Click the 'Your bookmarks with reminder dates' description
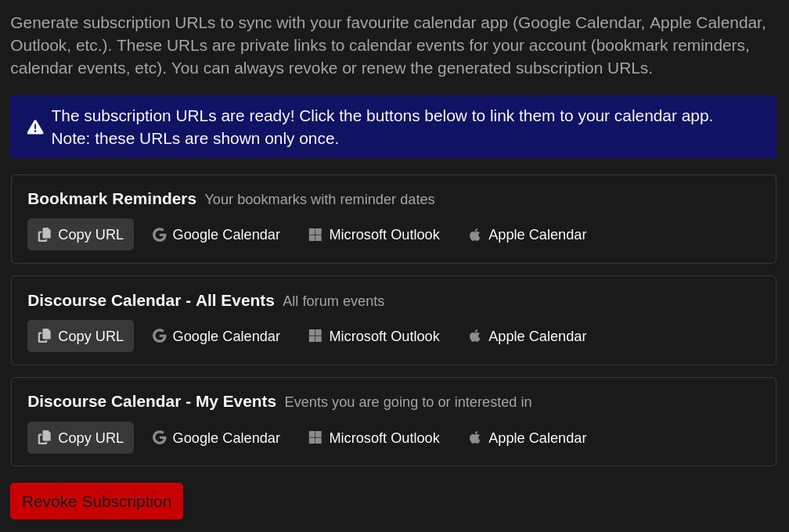789x532 pixels. (x=319, y=199)
